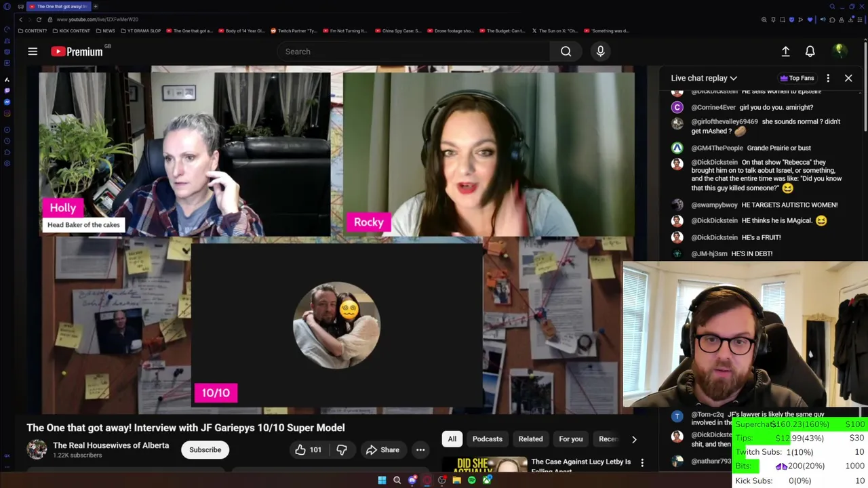Show more filter chips with arrow
This screenshot has width=868, height=488.
634,439
